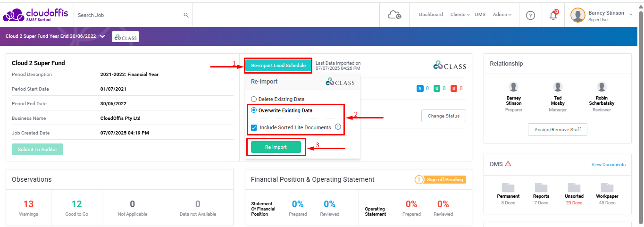The width and height of the screenshot is (644, 227).
Task: Click the red D status badge
Action: tap(454, 88)
